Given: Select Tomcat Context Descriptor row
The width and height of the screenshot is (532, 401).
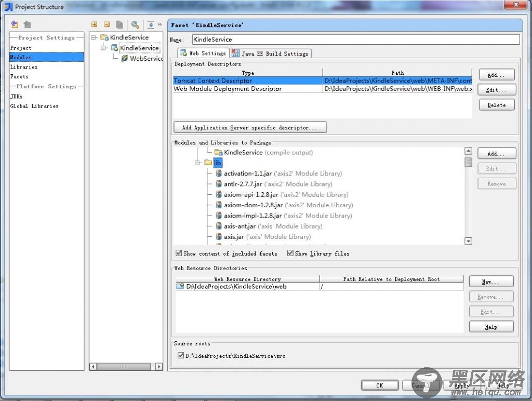Looking at the screenshot, I should pos(322,81).
